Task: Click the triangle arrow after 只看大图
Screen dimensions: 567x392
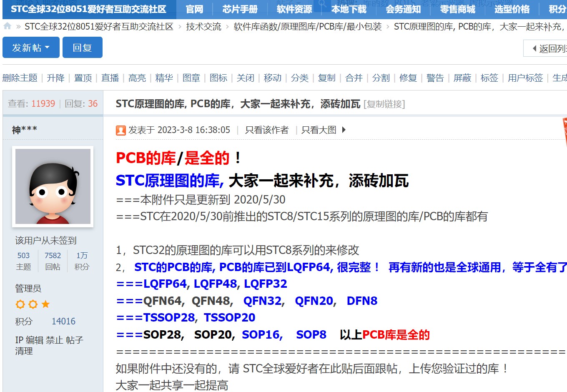Action: 344,130
